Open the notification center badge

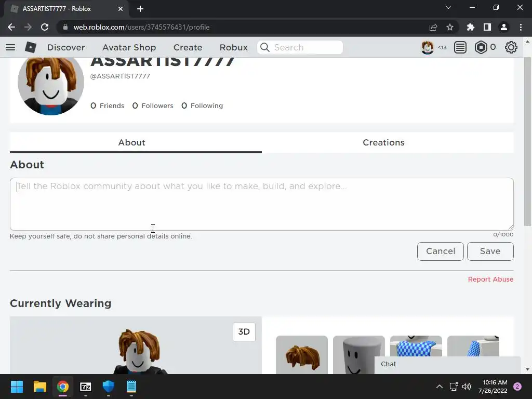(x=517, y=387)
